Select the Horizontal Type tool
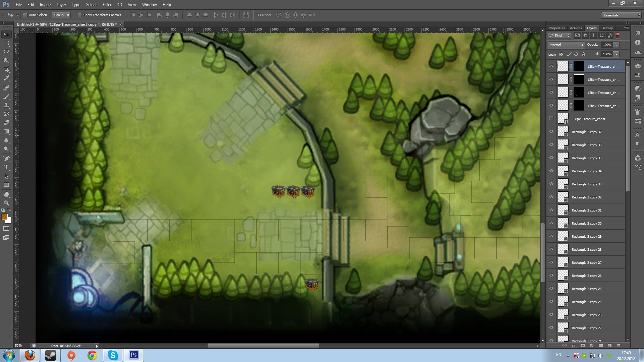The height and width of the screenshot is (362, 644). click(x=6, y=167)
